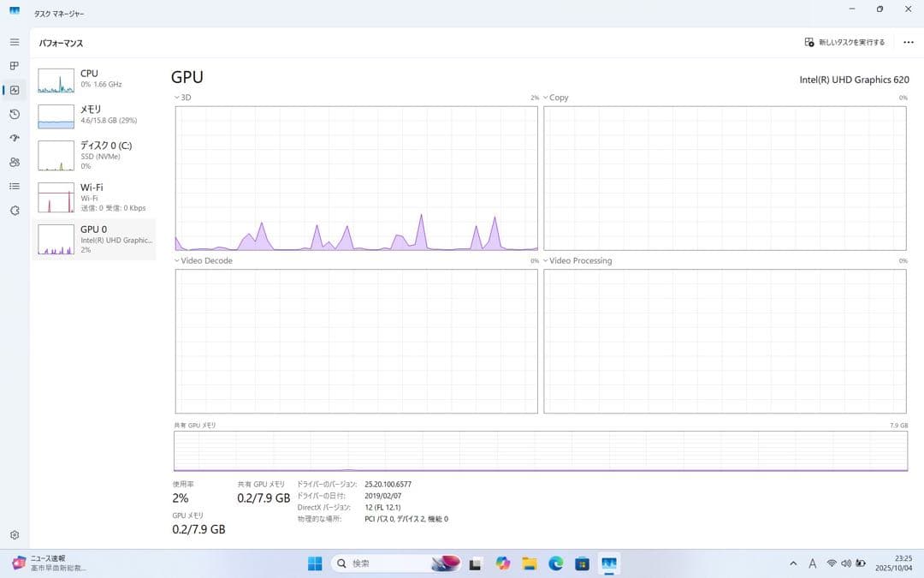Open the Video Processing chevron

tap(545, 260)
